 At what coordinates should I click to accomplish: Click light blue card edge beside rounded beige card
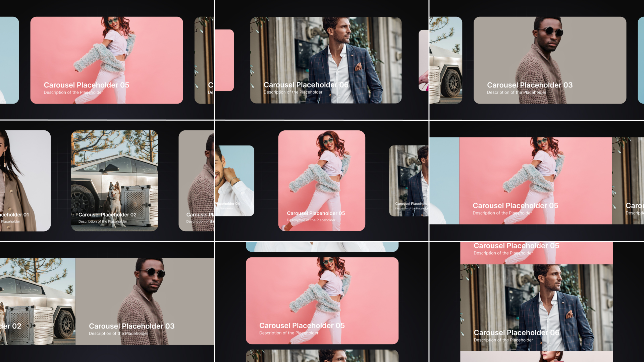coord(640,60)
